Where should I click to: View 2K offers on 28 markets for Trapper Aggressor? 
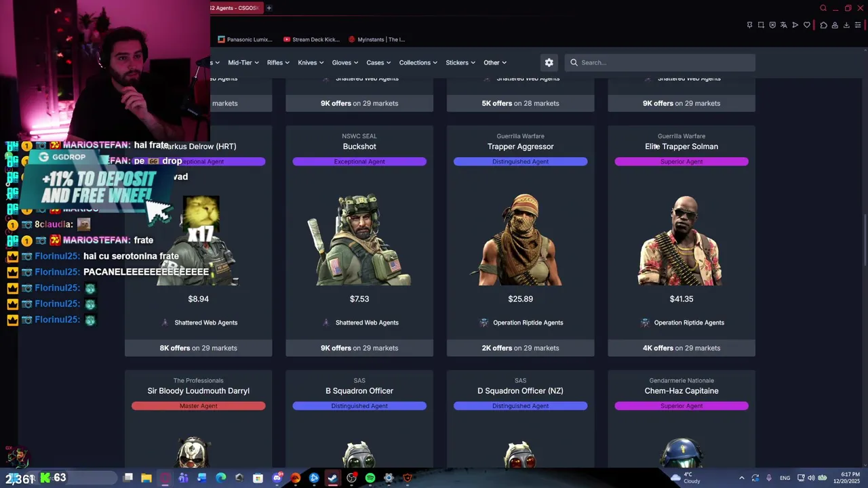click(x=521, y=348)
